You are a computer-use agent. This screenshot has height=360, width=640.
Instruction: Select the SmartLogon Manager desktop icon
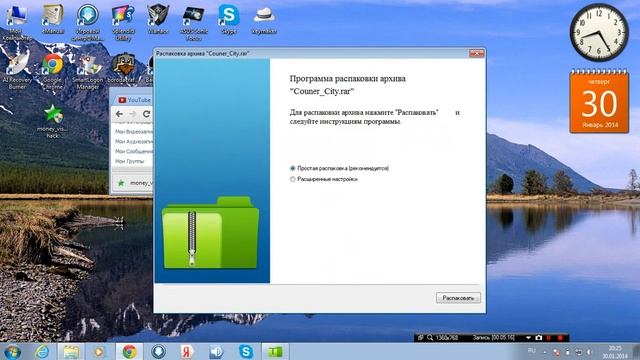click(x=88, y=71)
